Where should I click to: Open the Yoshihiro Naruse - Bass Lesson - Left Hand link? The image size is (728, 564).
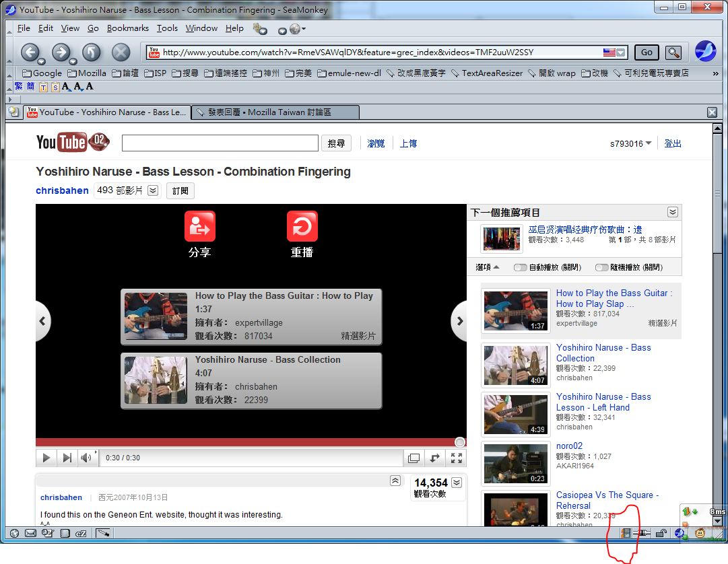coord(603,402)
